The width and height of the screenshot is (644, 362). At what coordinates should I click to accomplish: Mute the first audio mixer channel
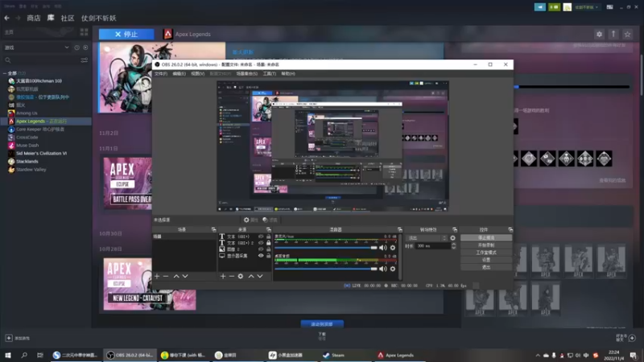click(x=383, y=248)
